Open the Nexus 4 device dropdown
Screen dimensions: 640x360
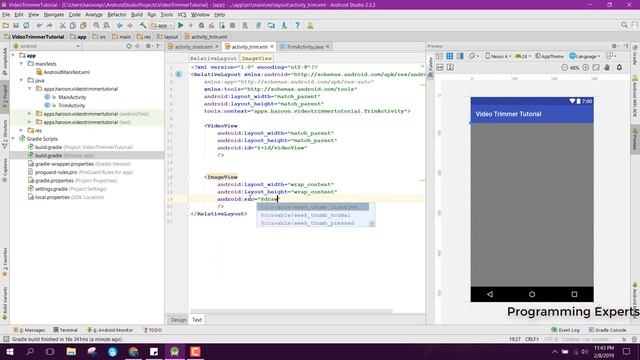[x=498, y=56]
